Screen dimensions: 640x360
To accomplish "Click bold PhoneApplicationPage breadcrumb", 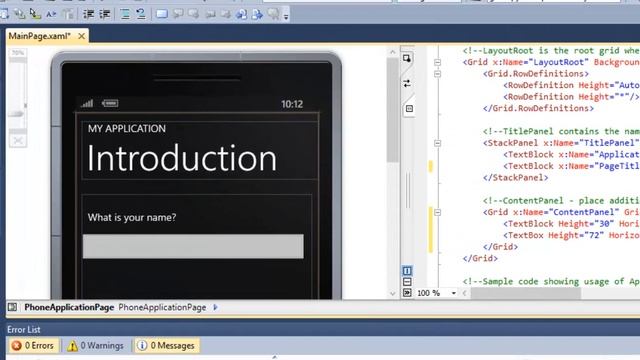I will 69,307.
